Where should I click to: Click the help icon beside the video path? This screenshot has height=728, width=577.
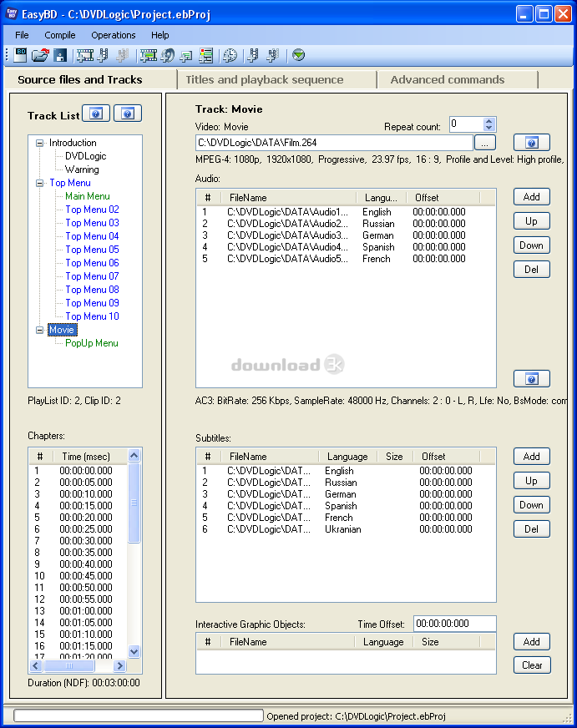click(531, 142)
